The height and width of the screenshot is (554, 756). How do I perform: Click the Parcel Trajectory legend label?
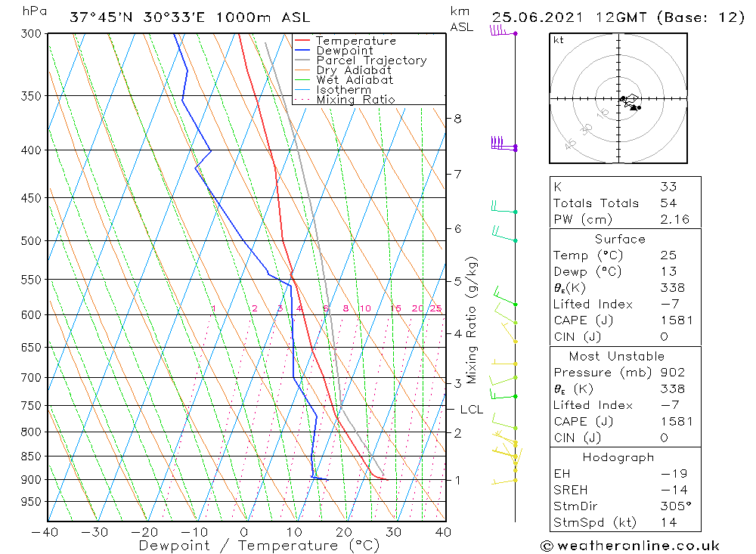(x=371, y=60)
